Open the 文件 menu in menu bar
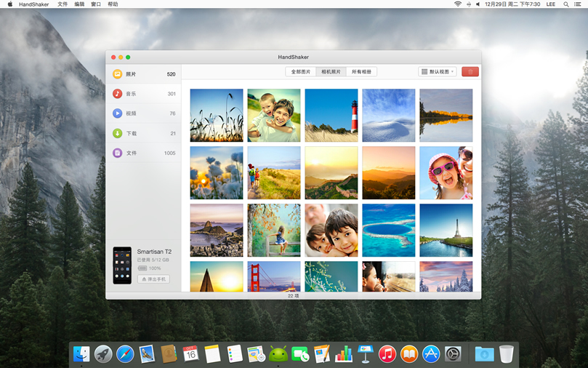Image resolution: width=588 pixels, height=368 pixels. click(63, 4)
